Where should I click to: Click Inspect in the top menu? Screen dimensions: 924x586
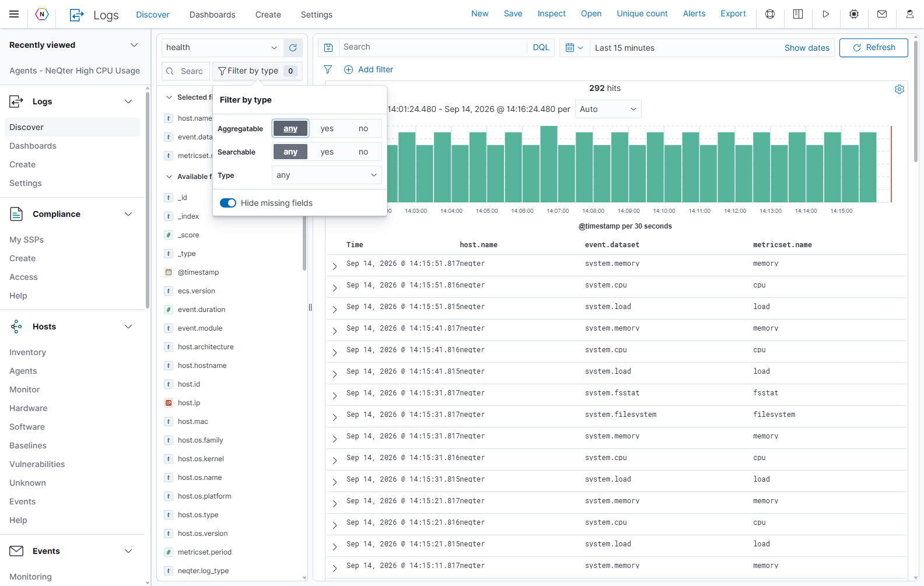click(551, 13)
